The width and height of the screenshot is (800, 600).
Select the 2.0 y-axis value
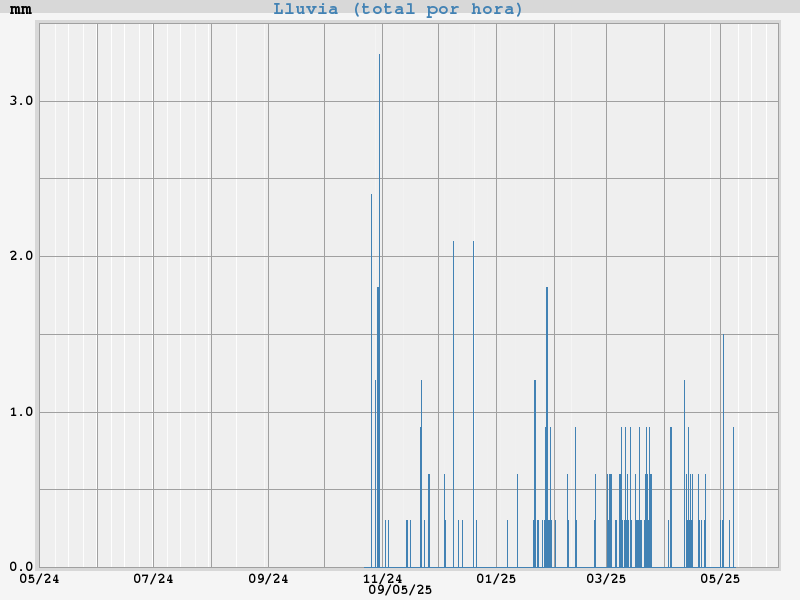point(21,256)
